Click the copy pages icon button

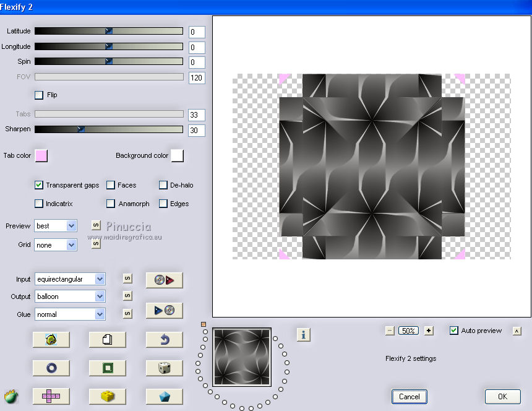click(x=107, y=339)
